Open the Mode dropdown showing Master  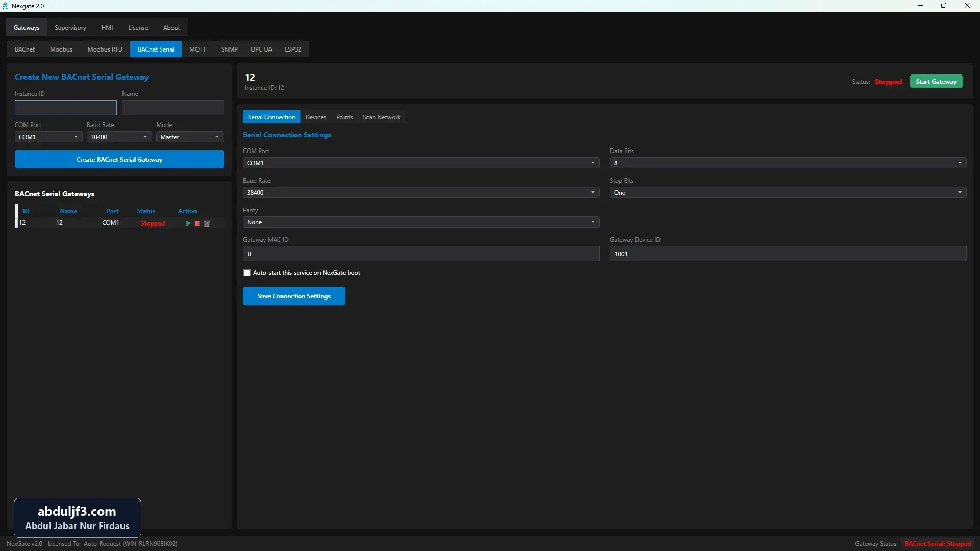190,137
